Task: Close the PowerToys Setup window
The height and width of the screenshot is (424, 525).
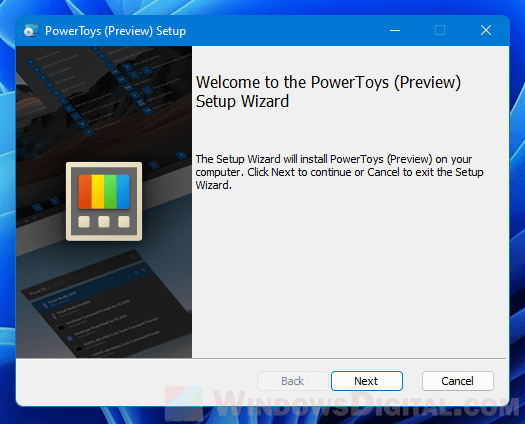Action: [486, 30]
